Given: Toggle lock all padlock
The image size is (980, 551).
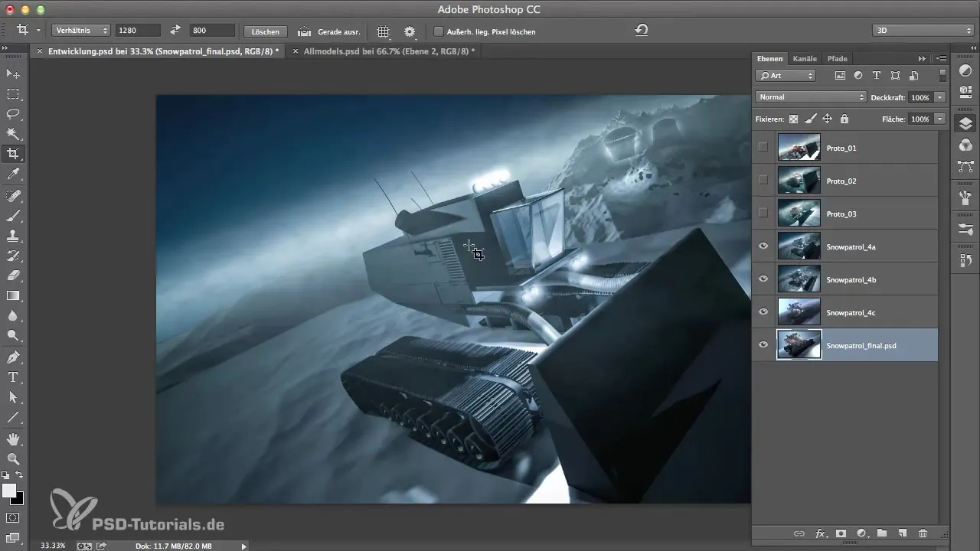Looking at the screenshot, I should point(844,119).
